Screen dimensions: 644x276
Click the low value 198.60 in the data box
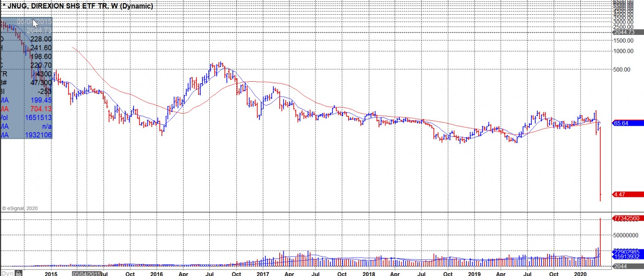tap(41, 56)
